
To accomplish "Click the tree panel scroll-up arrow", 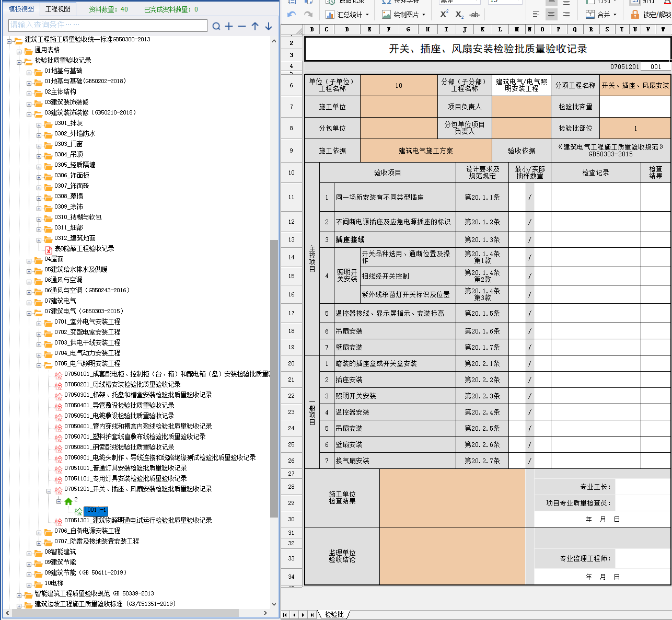I will pyautogui.click(x=274, y=40).
